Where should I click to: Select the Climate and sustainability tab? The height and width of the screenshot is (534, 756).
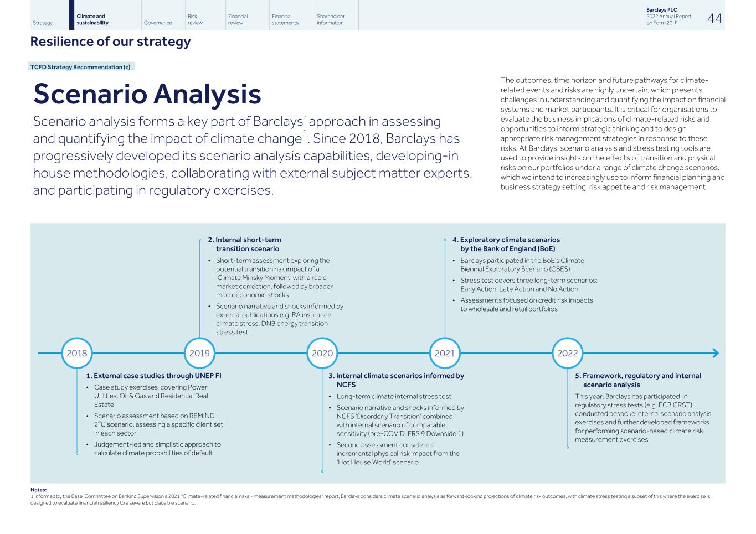point(92,20)
